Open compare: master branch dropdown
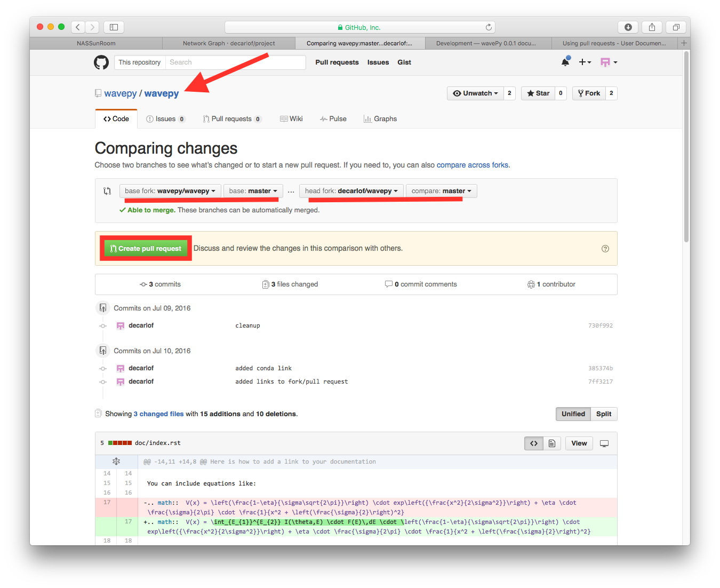The height and width of the screenshot is (588, 720). tap(442, 191)
